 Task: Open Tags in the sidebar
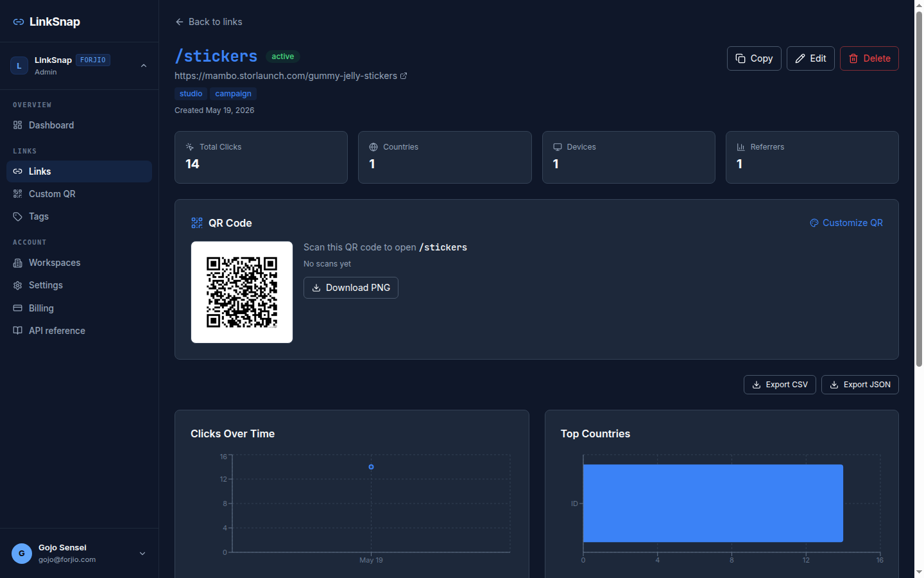click(x=79, y=216)
